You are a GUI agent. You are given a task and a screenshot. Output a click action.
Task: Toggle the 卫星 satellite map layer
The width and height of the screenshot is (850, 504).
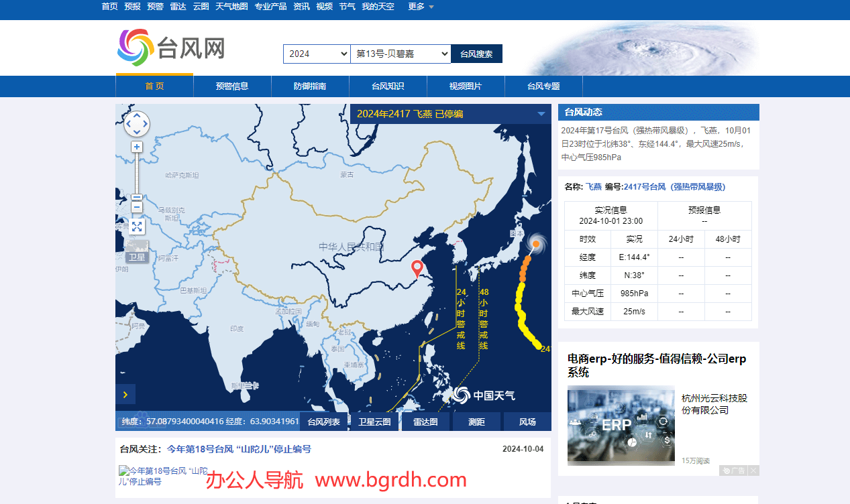(137, 251)
